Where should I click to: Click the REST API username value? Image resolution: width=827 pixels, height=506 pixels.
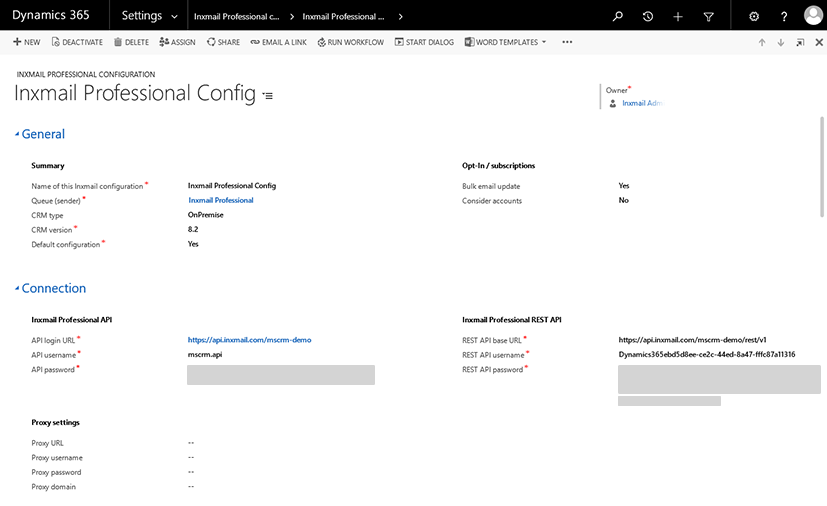(707, 355)
